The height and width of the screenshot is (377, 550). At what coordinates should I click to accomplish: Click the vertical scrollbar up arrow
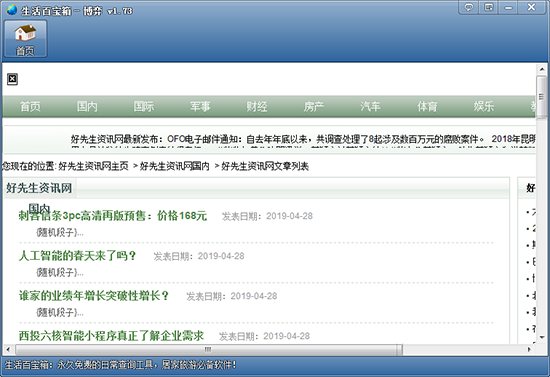point(542,69)
